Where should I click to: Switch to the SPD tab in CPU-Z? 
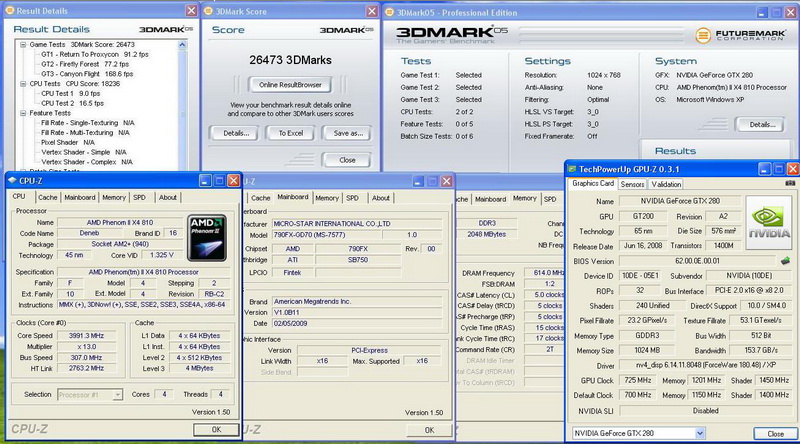tap(139, 197)
